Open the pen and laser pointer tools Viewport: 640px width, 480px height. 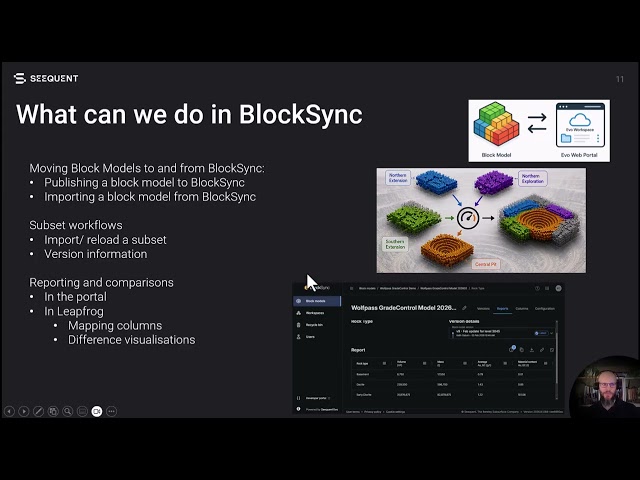tap(38, 411)
